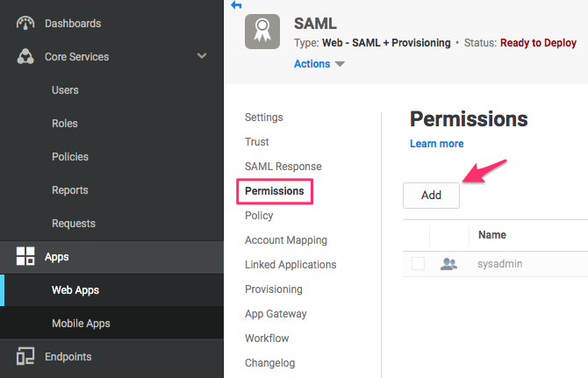
Task: Click the Endpoints devices icon
Action: pos(25,357)
